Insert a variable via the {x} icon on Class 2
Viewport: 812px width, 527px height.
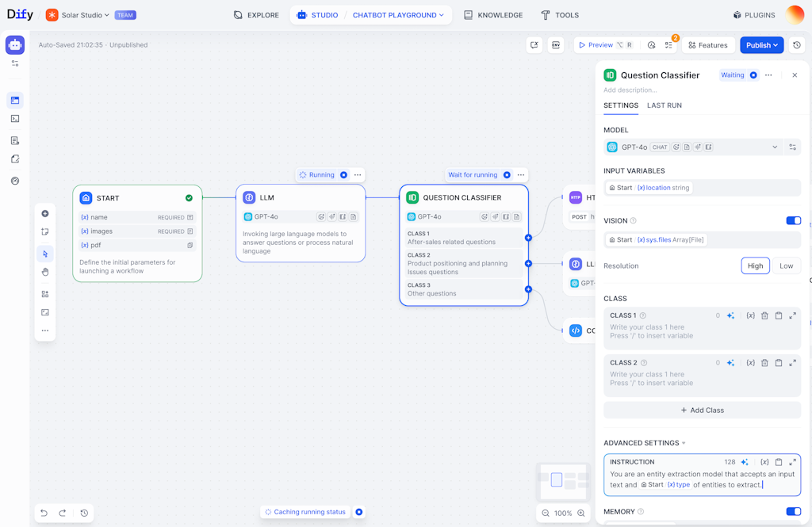(750, 362)
